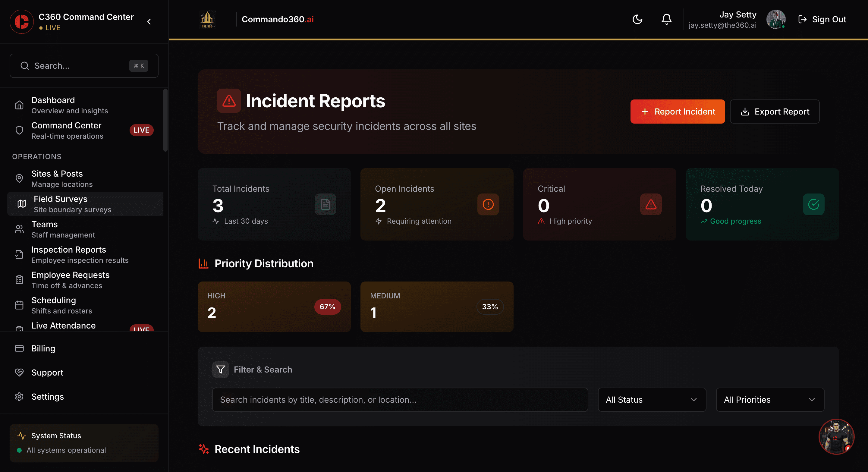This screenshot has height=472, width=868.
Task: Click the incident search input field
Action: click(x=400, y=400)
